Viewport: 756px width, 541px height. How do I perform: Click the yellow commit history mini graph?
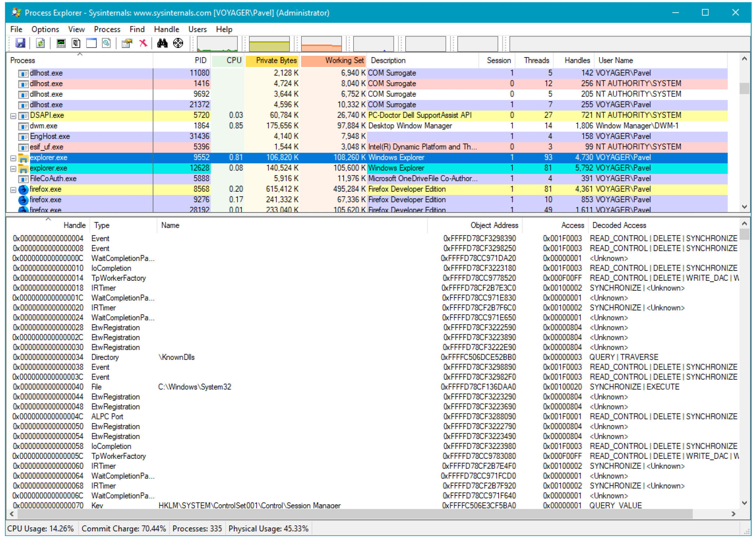tap(269, 44)
